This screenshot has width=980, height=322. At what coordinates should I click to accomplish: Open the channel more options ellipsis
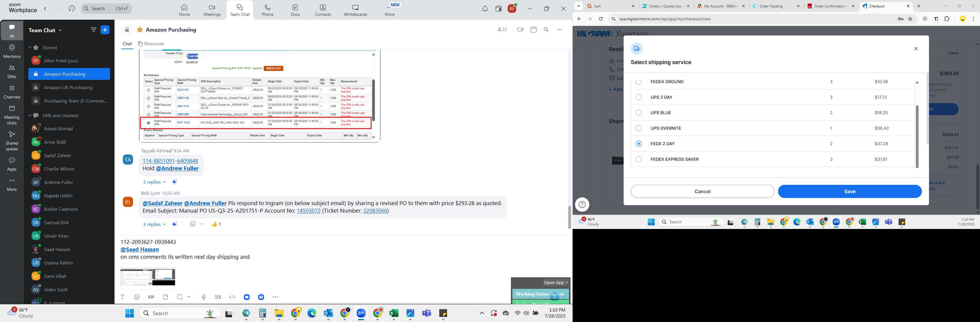(x=559, y=30)
